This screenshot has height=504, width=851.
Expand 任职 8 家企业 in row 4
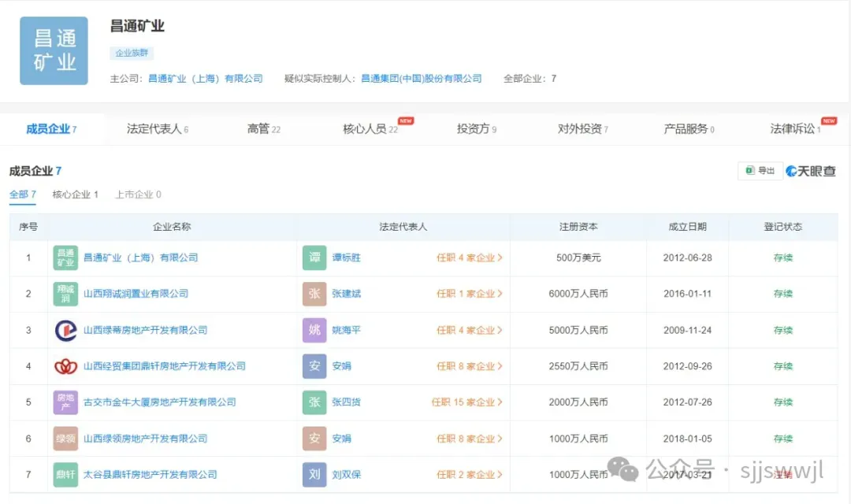tap(470, 366)
